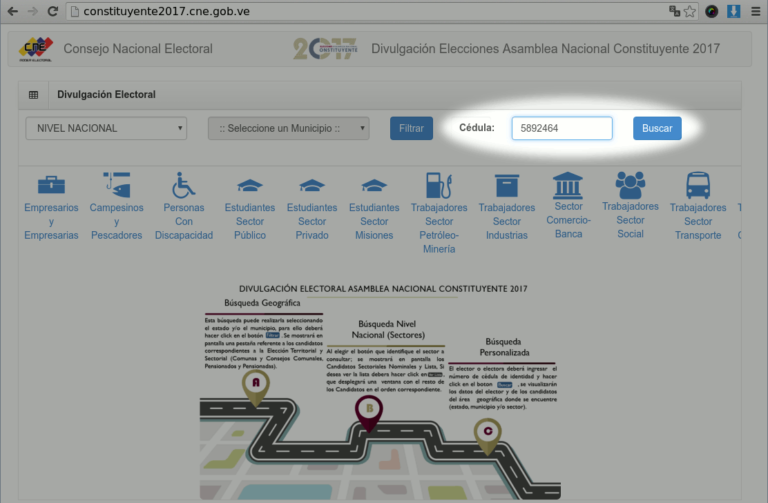Image resolution: width=768 pixels, height=503 pixels.
Task: Select the Empresarios y Empresarias briefcase icon
Action: tap(51, 185)
